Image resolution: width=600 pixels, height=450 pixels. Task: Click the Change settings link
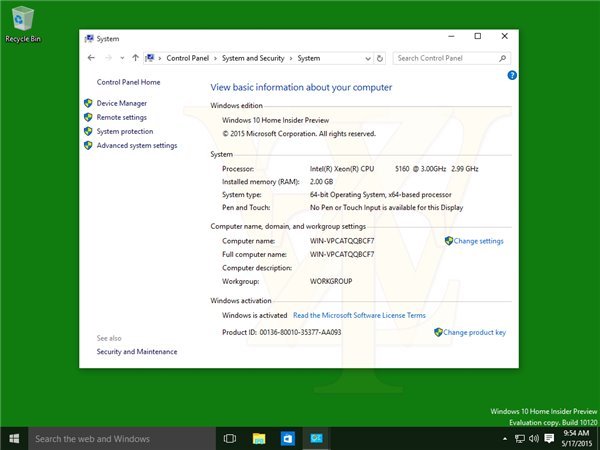(x=478, y=241)
